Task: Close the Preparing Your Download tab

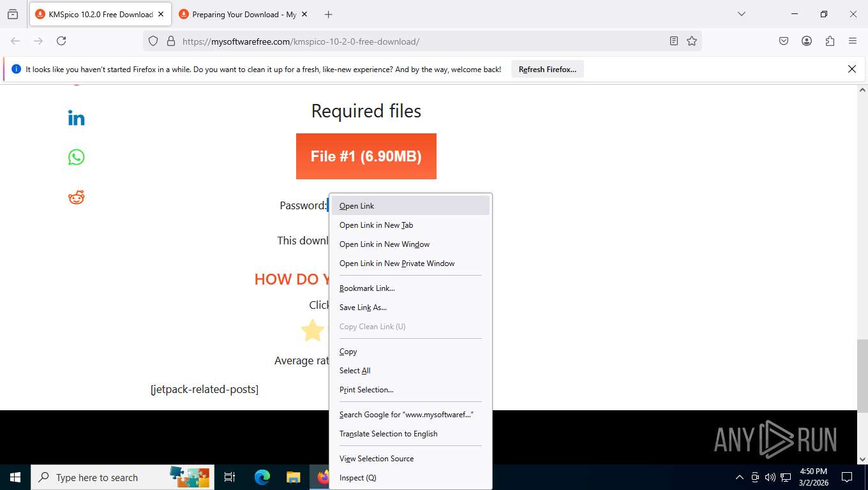Action: [304, 14]
